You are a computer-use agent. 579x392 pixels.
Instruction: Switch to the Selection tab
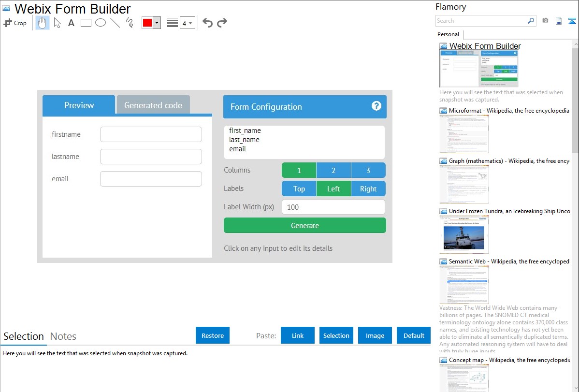tap(24, 336)
